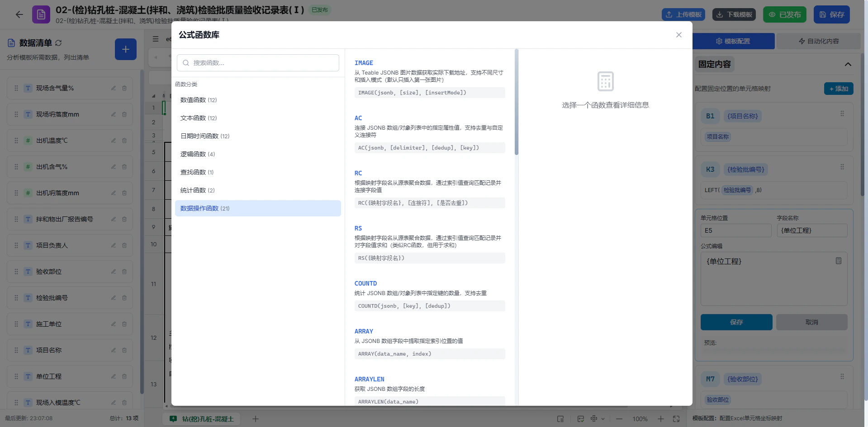Delete the 项目名称 item
The image size is (868, 427).
pyautogui.click(x=124, y=350)
